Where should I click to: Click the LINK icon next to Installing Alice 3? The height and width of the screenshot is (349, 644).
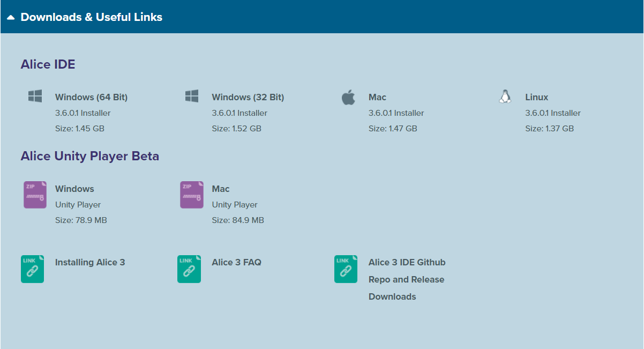[32, 269]
